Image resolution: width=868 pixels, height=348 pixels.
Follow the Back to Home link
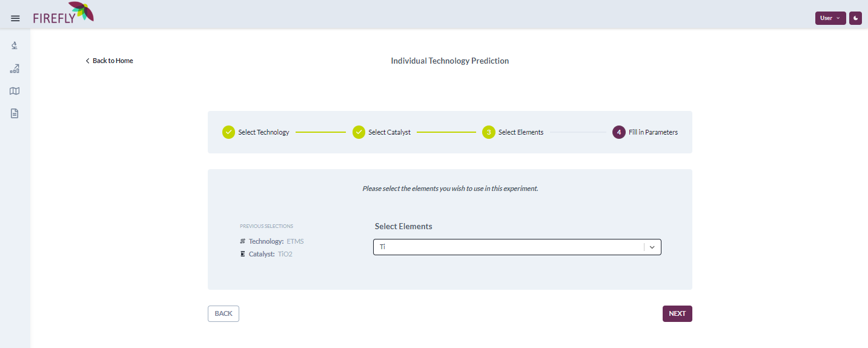(110, 61)
